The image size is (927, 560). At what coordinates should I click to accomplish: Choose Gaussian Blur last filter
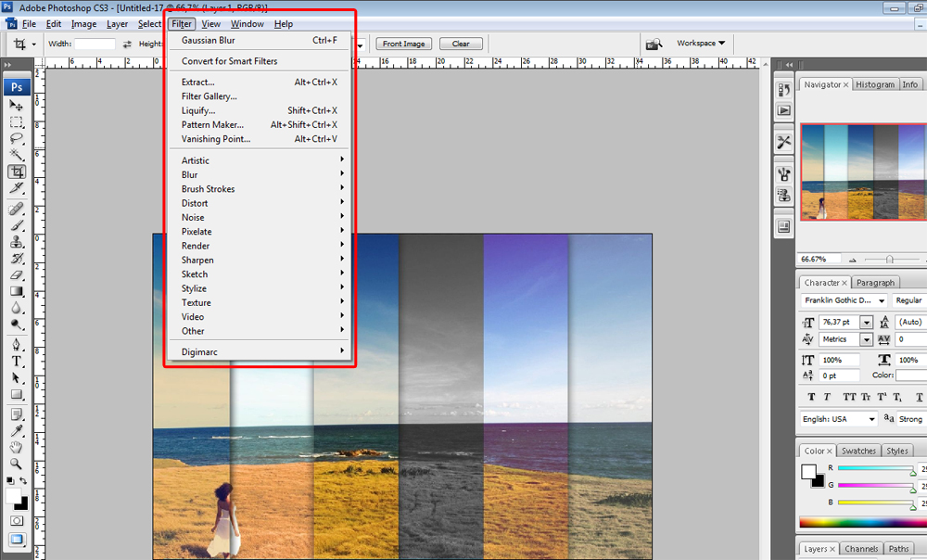pos(260,40)
